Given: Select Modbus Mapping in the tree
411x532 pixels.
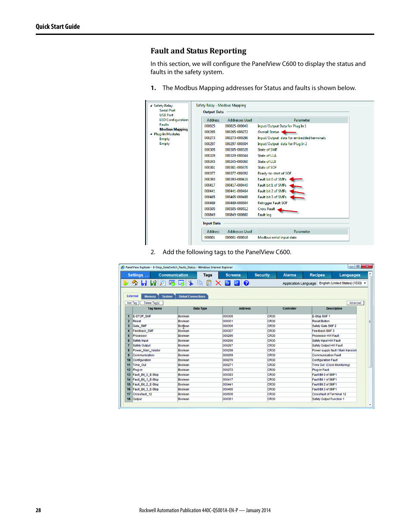Looking at the screenshot, I should click(x=174, y=129).
